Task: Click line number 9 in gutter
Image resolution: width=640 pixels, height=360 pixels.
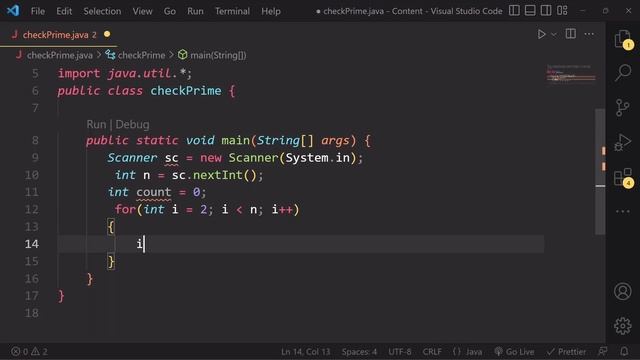Action: [35, 158]
